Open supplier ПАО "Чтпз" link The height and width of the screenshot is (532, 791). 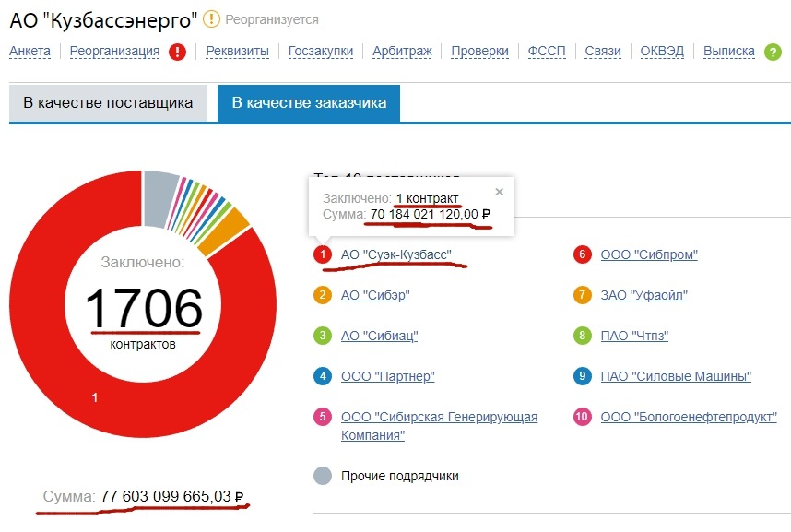pyautogui.click(x=634, y=335)
